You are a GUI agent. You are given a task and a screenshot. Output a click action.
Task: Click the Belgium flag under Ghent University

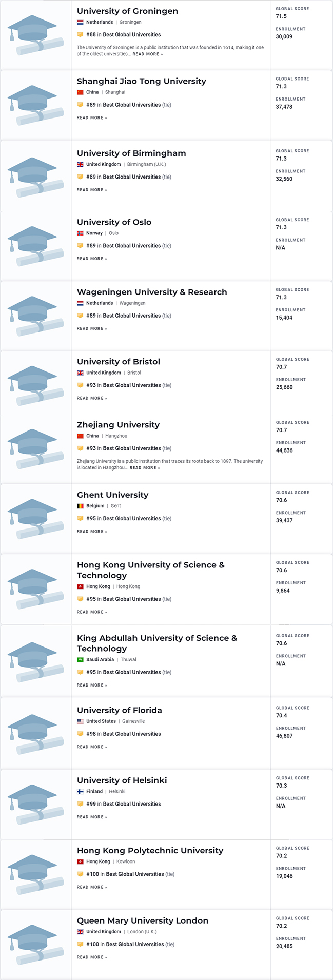(80, 506)
